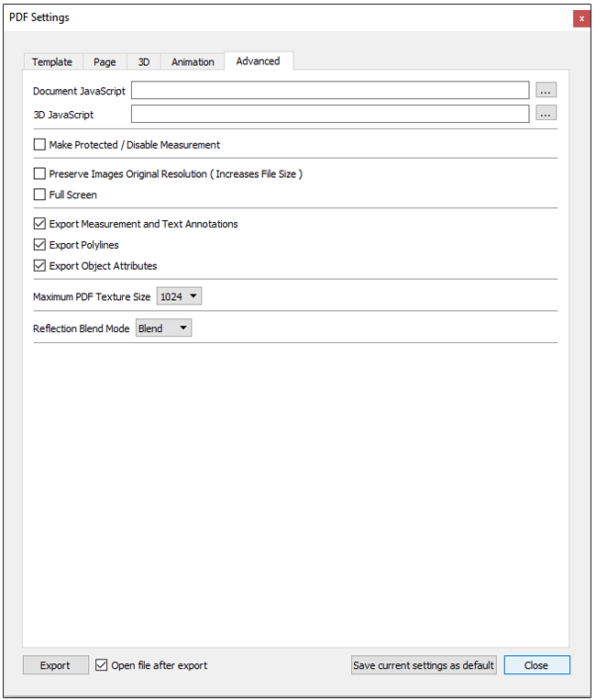The image size is (596, 700).
Task: Toggle Open file after export checkbox
Action: (x=102, y=665)
